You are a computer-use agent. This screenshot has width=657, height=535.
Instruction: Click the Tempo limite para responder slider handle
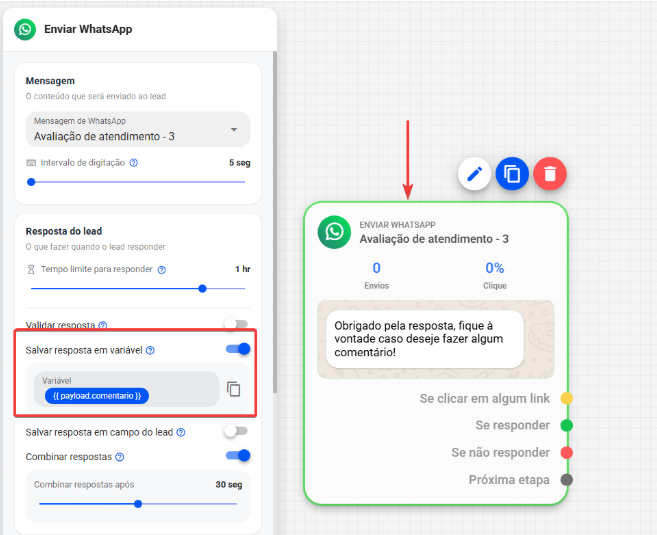click(202, 289)
